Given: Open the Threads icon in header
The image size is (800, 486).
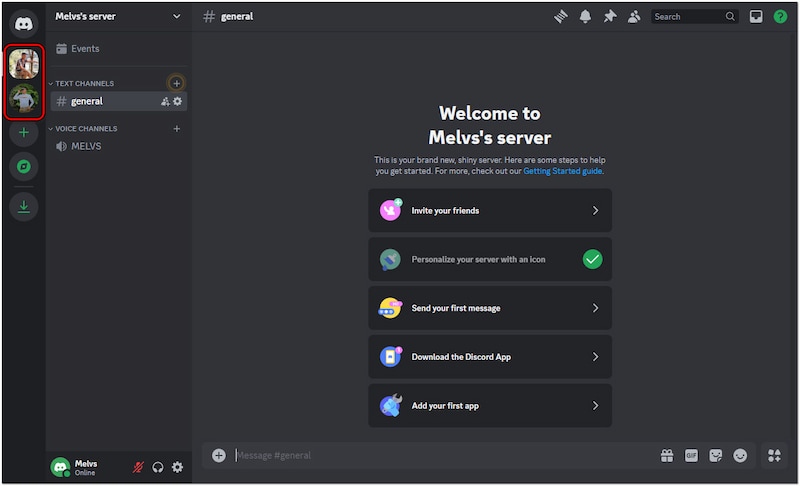Looking at the screenshot, I should (563, 16).
